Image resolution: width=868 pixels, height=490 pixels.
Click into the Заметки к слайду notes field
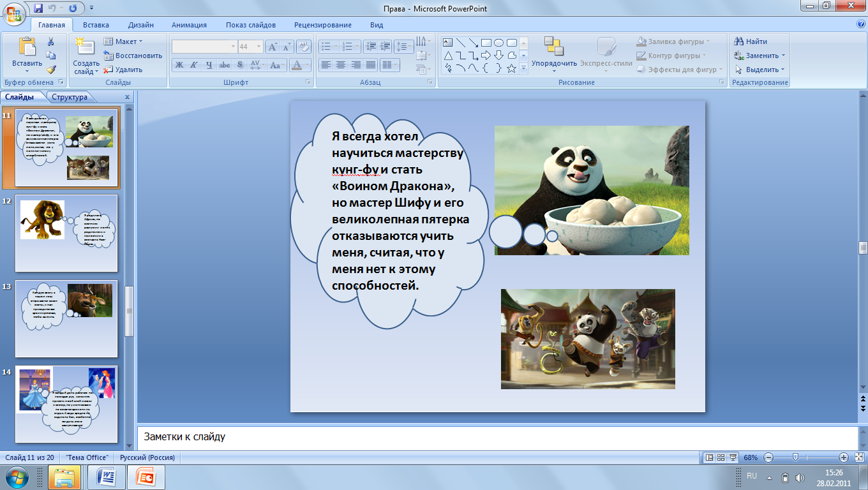(497, 437)
